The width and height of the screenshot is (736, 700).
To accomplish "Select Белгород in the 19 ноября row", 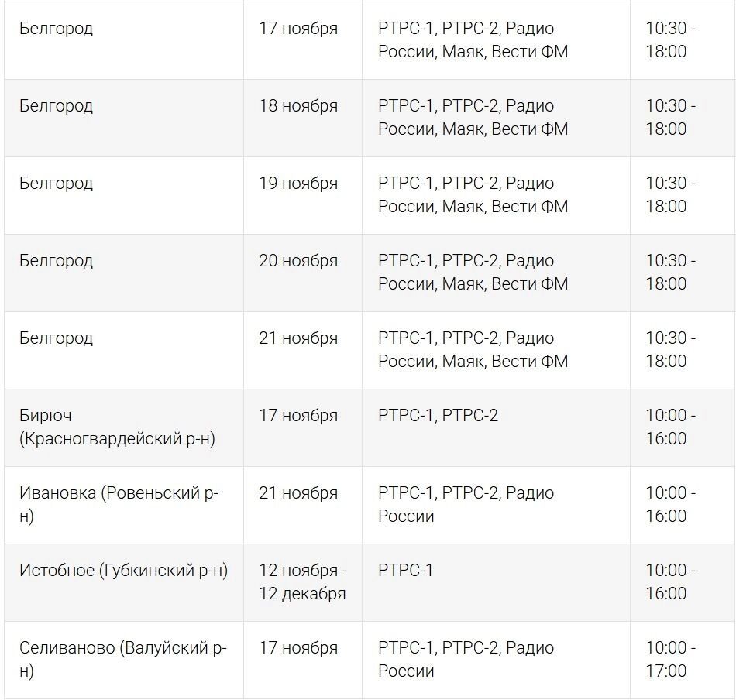I will [56, 184].
